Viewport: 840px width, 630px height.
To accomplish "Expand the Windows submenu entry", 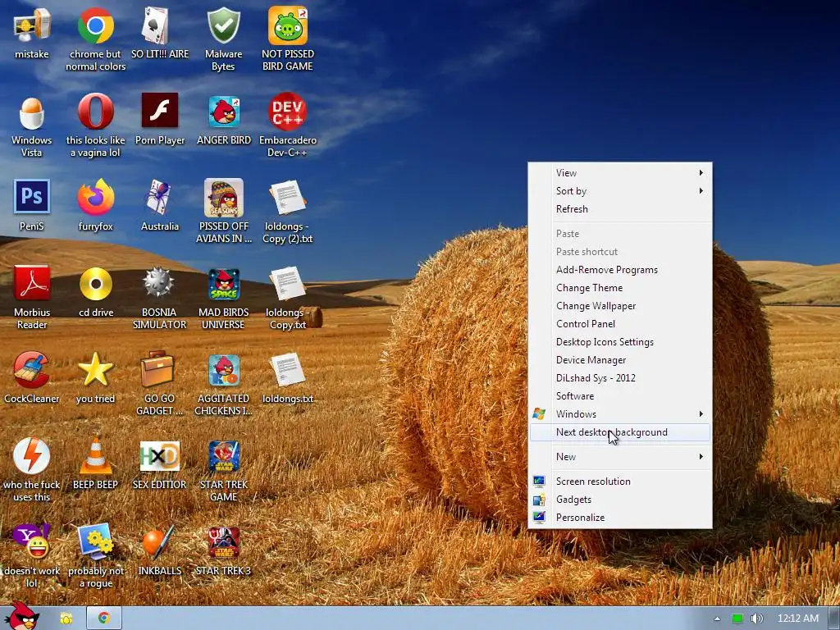I will [620, 414].
